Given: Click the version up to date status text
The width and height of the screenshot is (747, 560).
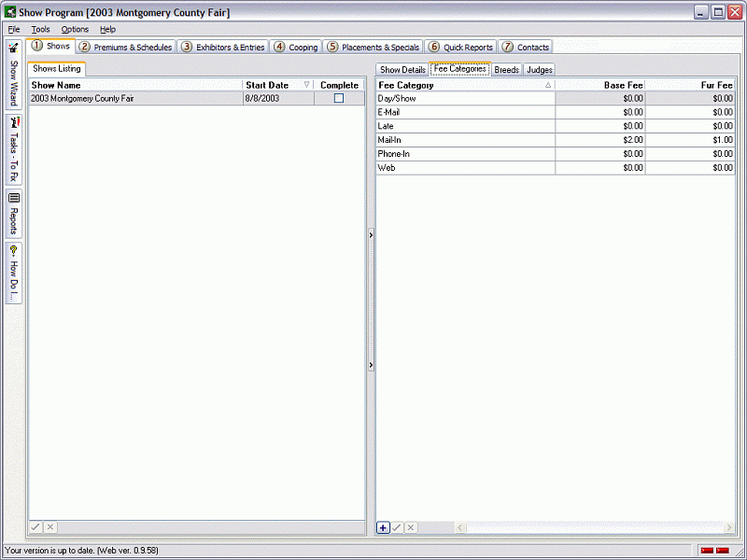Looking at the screenshot, I should tap(81, 551).
